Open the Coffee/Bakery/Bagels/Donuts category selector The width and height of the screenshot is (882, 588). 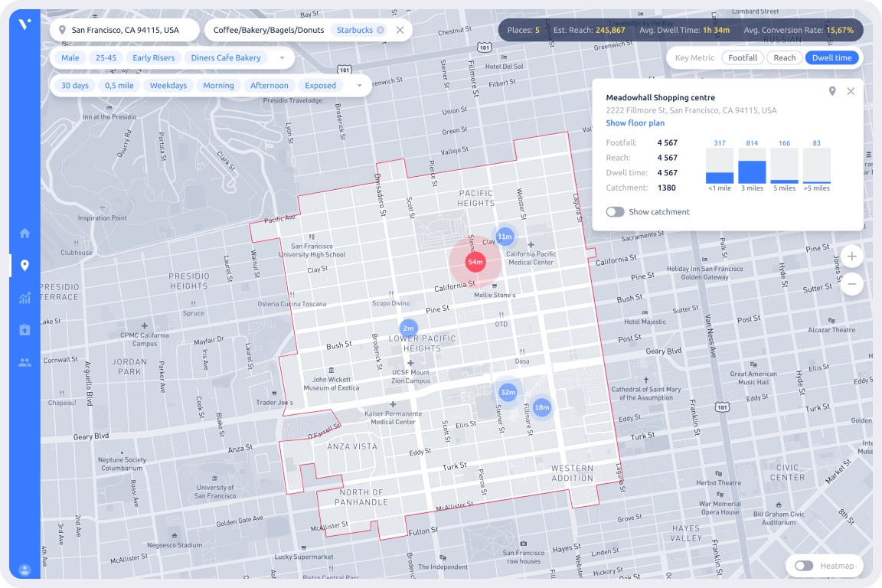point(268,30)
